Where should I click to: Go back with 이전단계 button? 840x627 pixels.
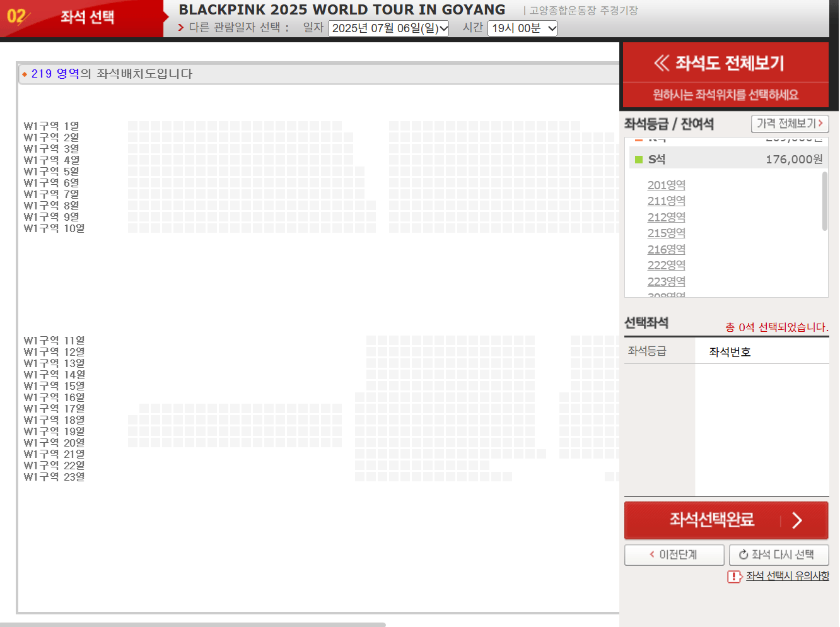pyautogui.click(x=674, y=554)
